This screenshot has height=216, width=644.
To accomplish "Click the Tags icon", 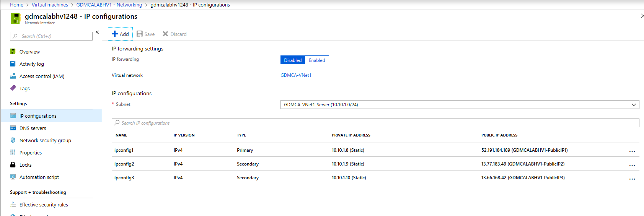I will tap(13, 88).
